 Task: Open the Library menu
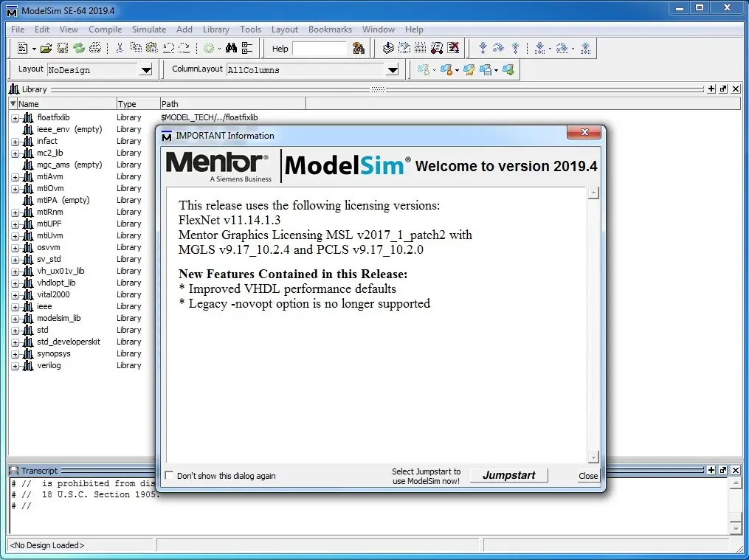coord(216,29)
